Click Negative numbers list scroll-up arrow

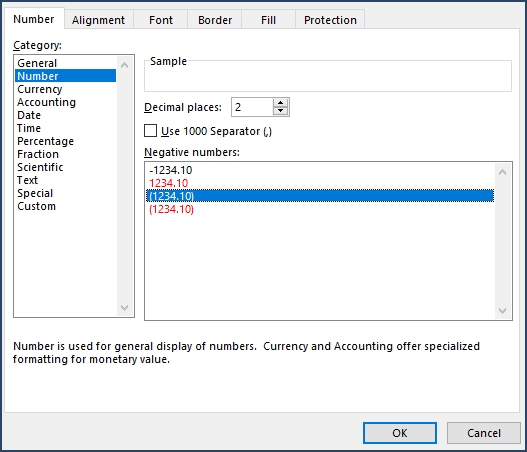click(x=502, y=172)
